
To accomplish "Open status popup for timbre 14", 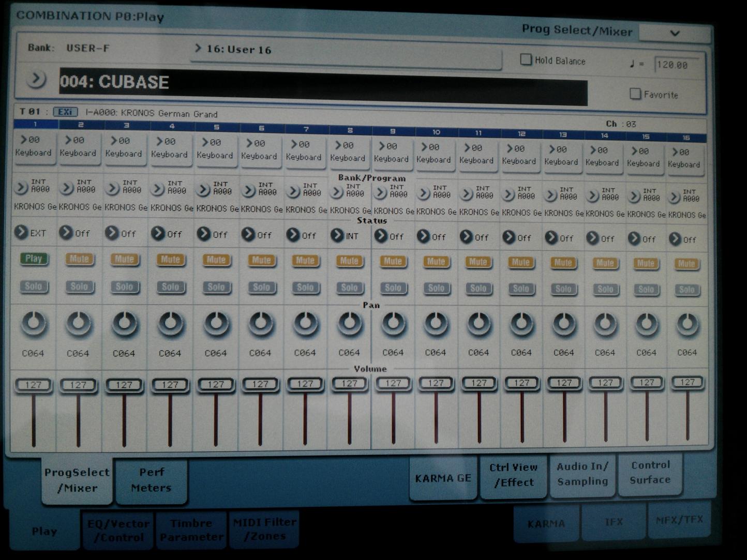I will point(593,238).
